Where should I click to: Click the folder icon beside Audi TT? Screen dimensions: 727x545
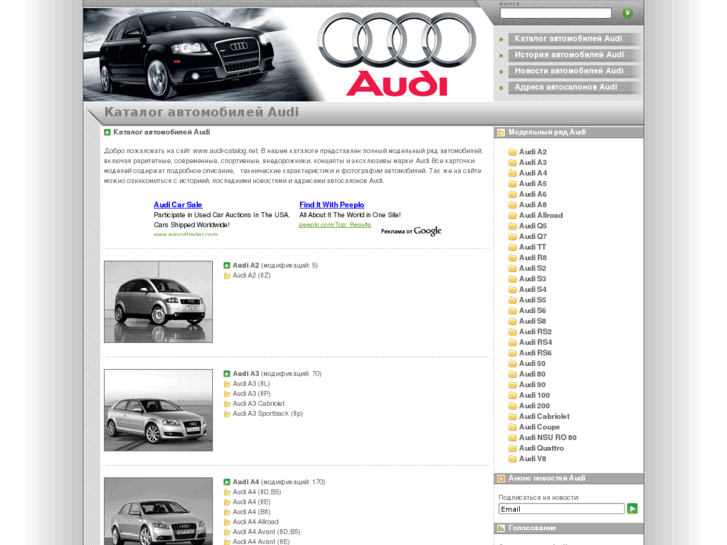click(x=512, y=247)
